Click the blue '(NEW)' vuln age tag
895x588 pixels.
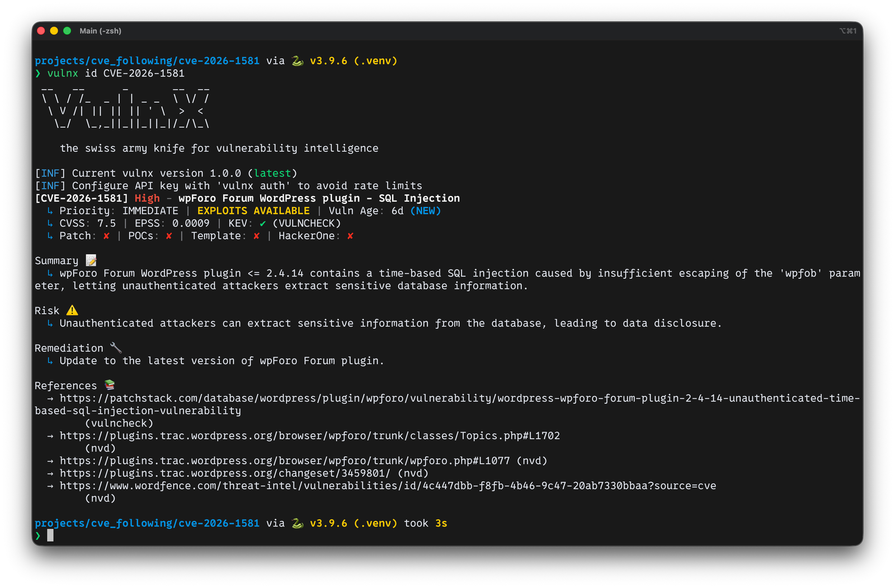425,211
